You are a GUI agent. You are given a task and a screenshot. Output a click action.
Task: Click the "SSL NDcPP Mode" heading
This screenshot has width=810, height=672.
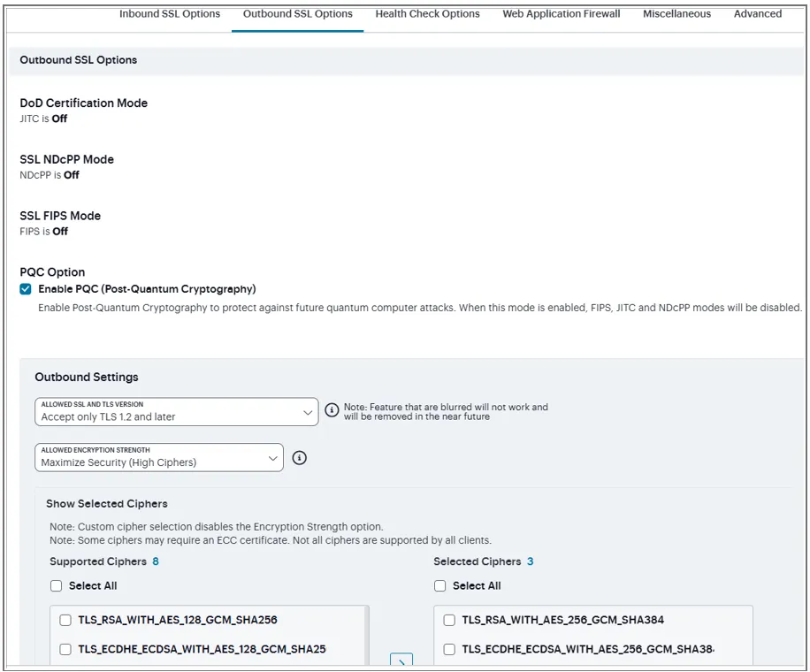point(66,159)
